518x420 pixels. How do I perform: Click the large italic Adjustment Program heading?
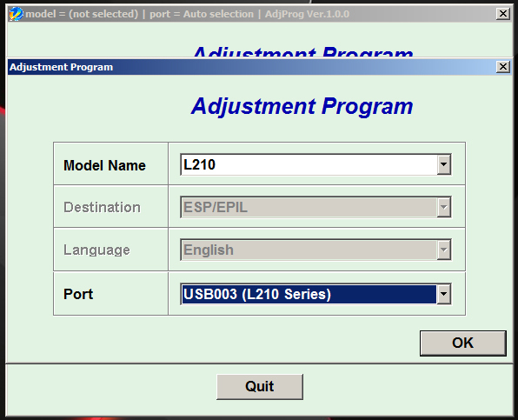point(302,106)
